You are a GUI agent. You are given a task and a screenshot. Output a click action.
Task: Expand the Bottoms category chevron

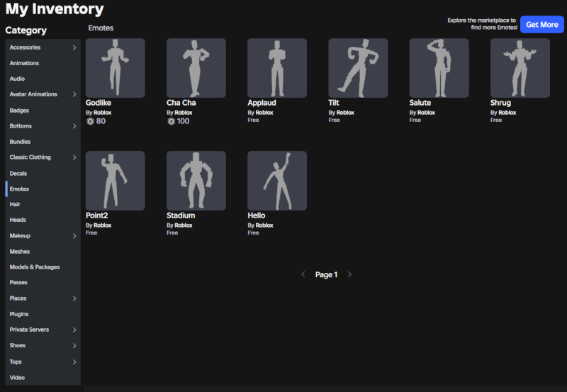tap(74, 126)
